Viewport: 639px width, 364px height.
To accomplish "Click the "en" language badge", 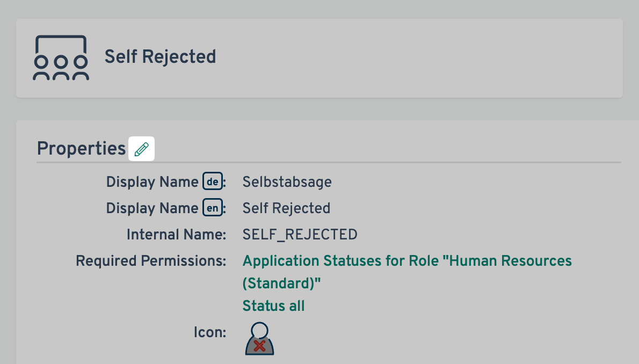I will pyautogui.click(x=212, y=208).
